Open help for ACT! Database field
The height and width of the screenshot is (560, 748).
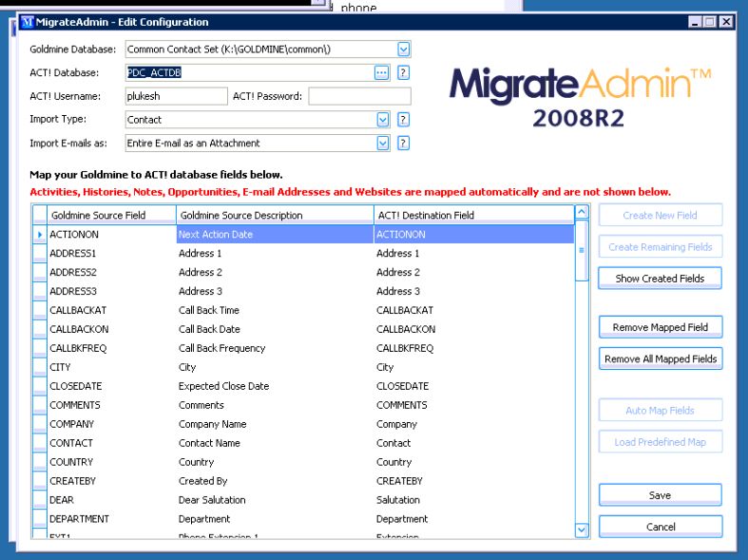(404, 72)
